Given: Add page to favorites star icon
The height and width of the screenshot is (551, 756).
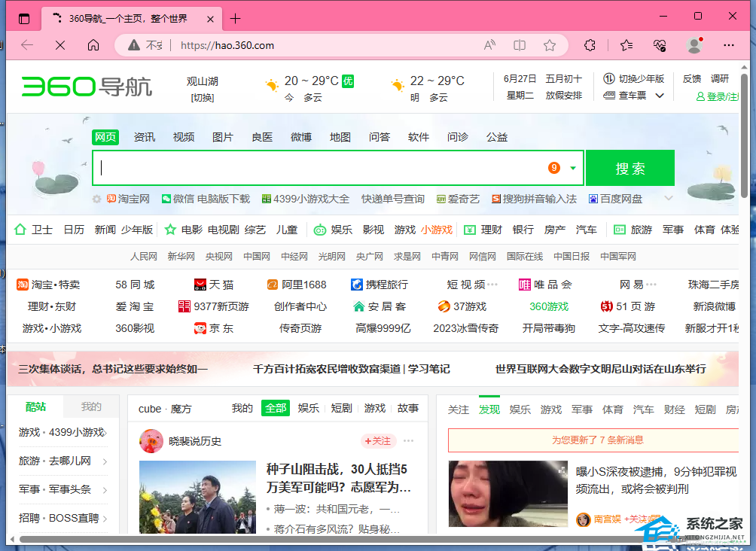Looking at the screenshot, I should point(549,45).
